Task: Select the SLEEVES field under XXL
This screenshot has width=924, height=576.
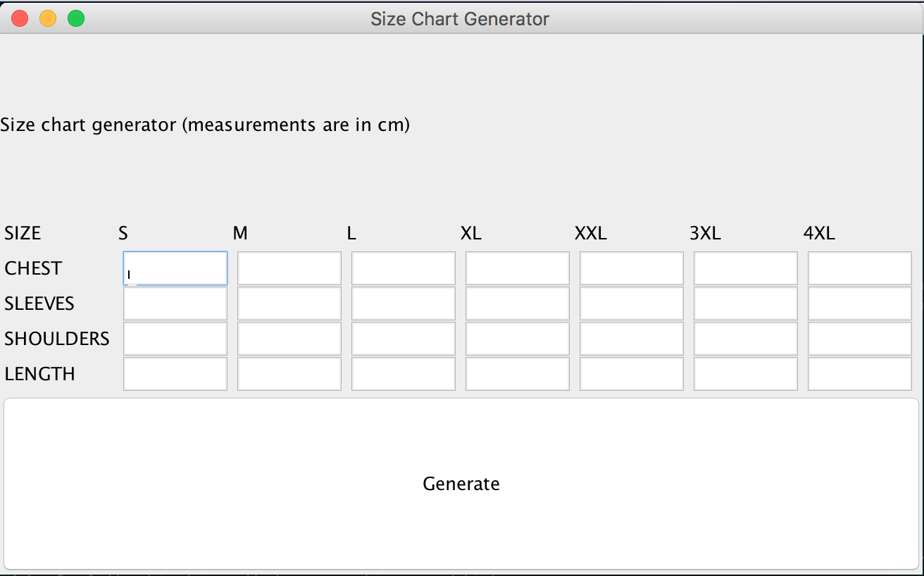Action: pos(632,303)
